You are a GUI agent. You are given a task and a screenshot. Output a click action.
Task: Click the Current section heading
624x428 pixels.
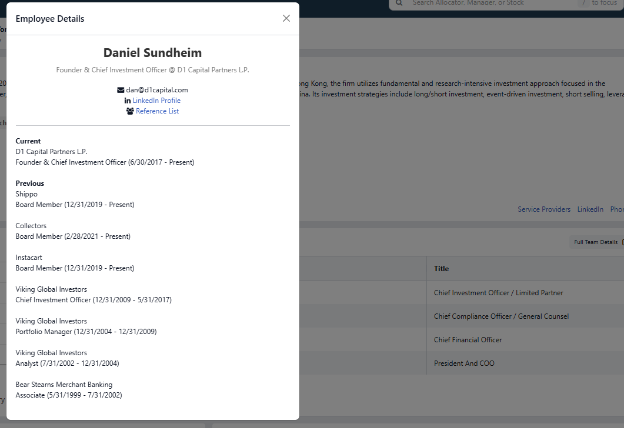(x=28, y=141)
